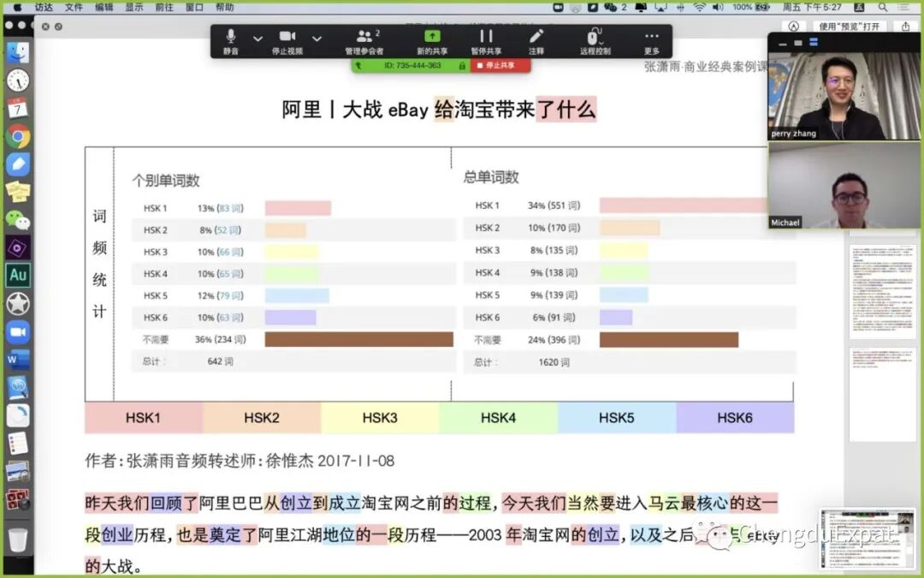
Task: Click the HSK6 purple legend swatch
Action: pos(735,418)
